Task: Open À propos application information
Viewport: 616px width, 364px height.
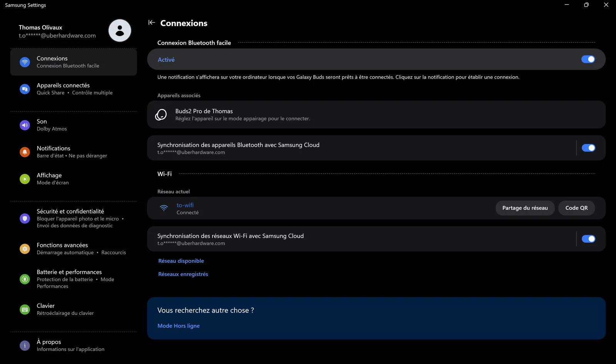Action: [74, 346]
